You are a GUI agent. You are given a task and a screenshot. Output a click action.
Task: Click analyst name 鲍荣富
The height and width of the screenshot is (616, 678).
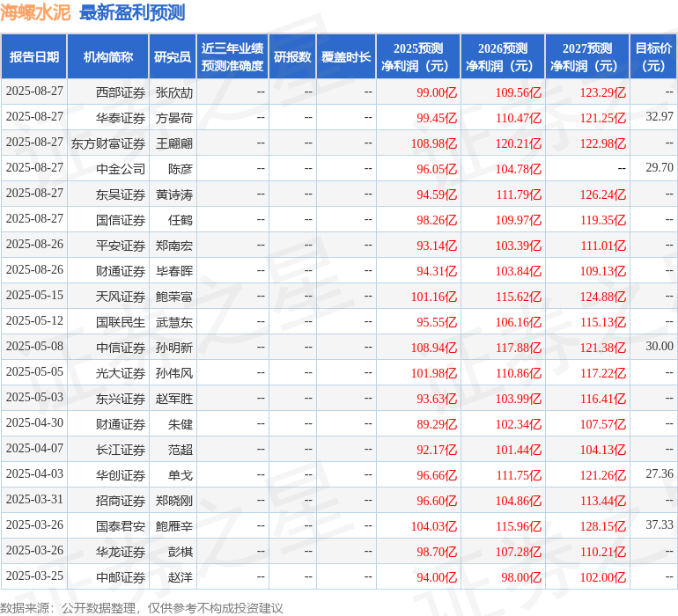(173, 297)
